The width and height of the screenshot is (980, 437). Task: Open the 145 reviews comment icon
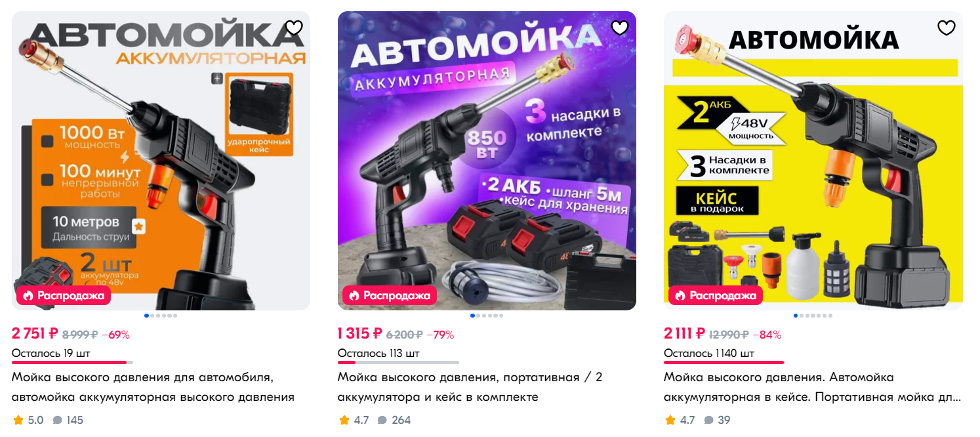pyautogui.click(x=57, y=420)
